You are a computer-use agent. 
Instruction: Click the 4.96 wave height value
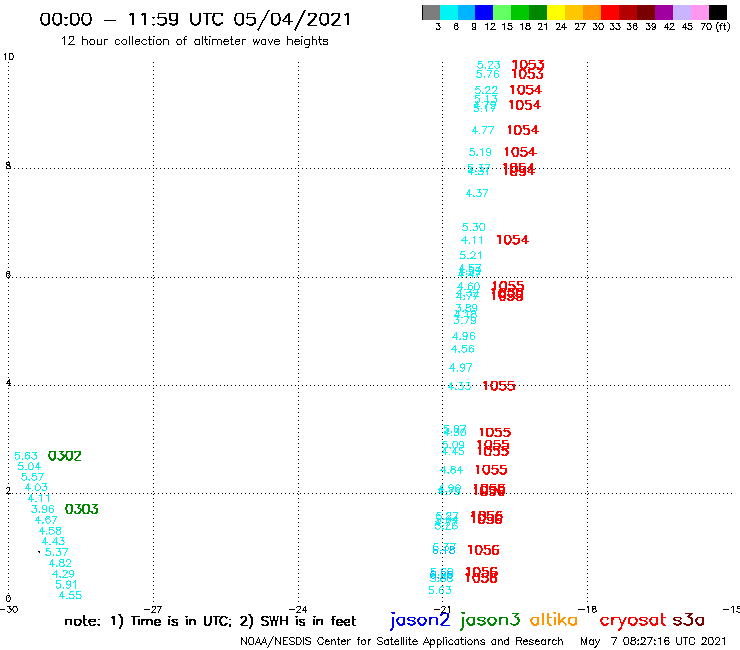(x=464, y=336)
